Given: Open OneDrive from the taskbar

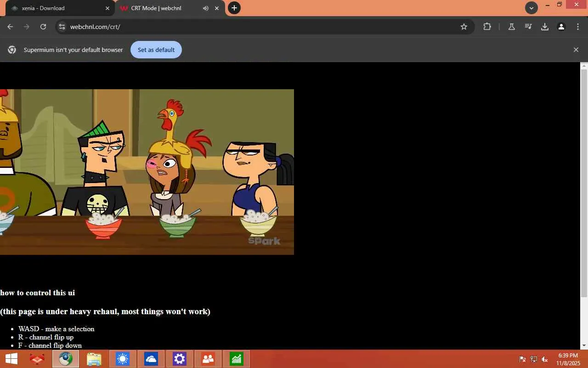Looking at the screenshot, I should click(151, 359).
